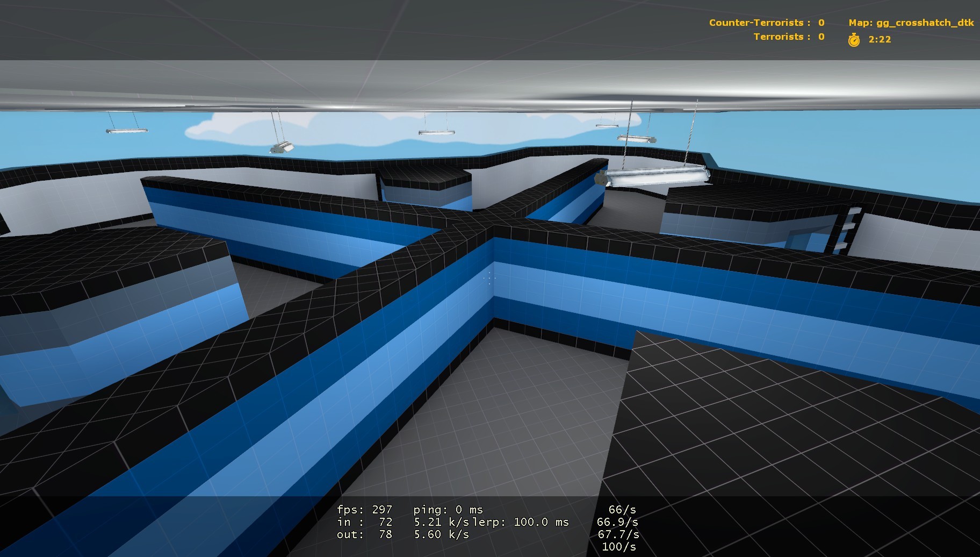Click the 66.9/s update rate value
980x557 pixels.
pos(617,522)
